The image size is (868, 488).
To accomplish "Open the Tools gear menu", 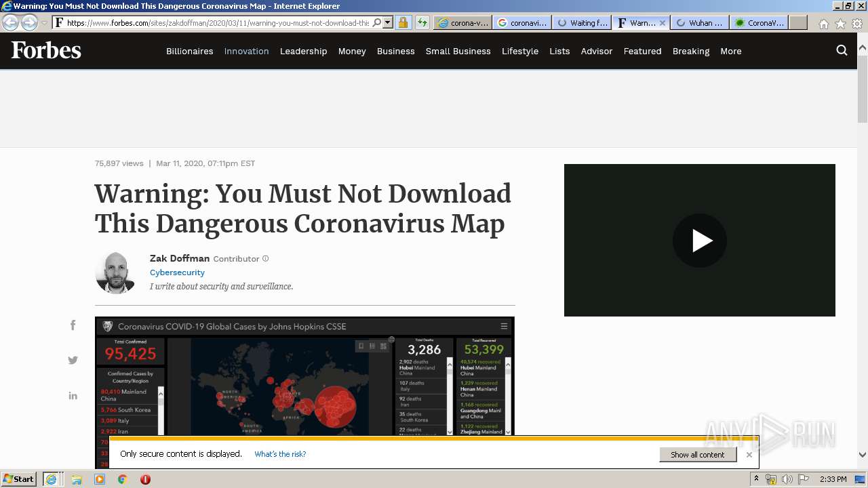I will coord(857,23).
